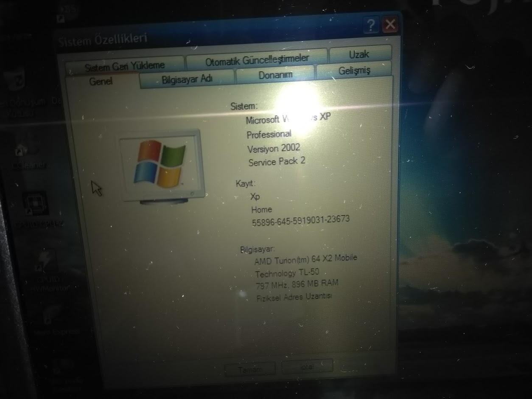
Task: Click the '797 MHz, 896 MB RAM' text
Action: pyautogui.click(x=297, y=284)
